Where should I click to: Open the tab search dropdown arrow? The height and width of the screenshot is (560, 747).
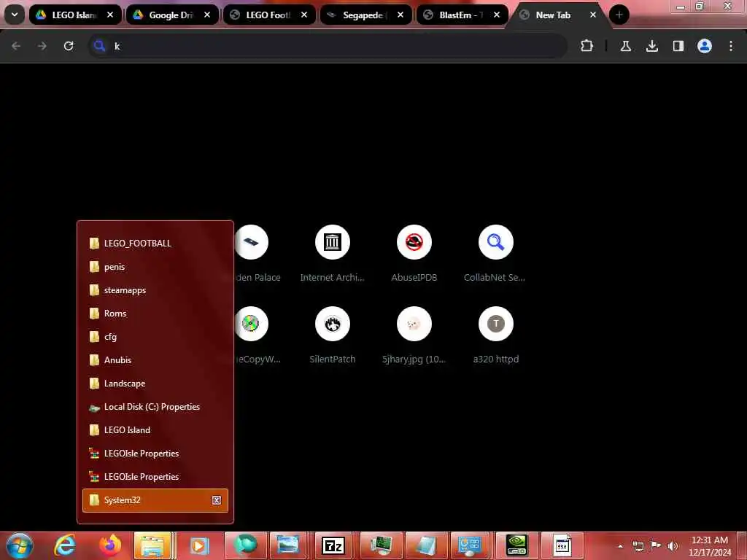click(x=15, y=15)
